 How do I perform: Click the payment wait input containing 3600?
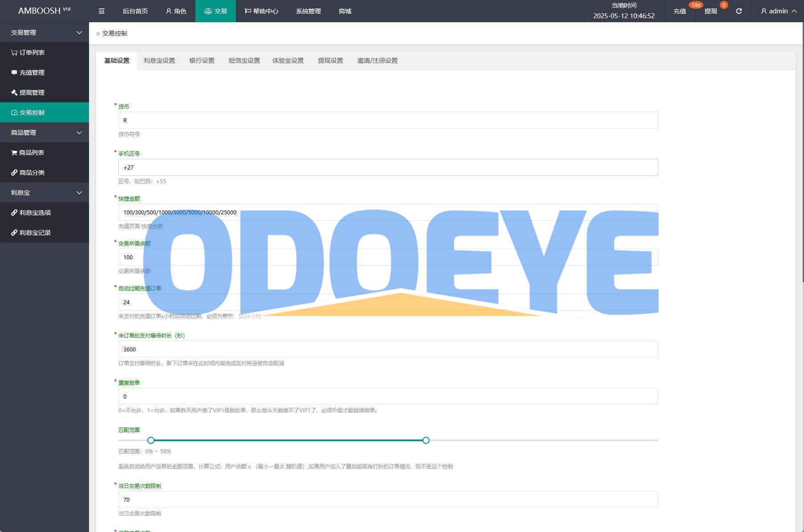pyautogui.click(x=388, y=349)
